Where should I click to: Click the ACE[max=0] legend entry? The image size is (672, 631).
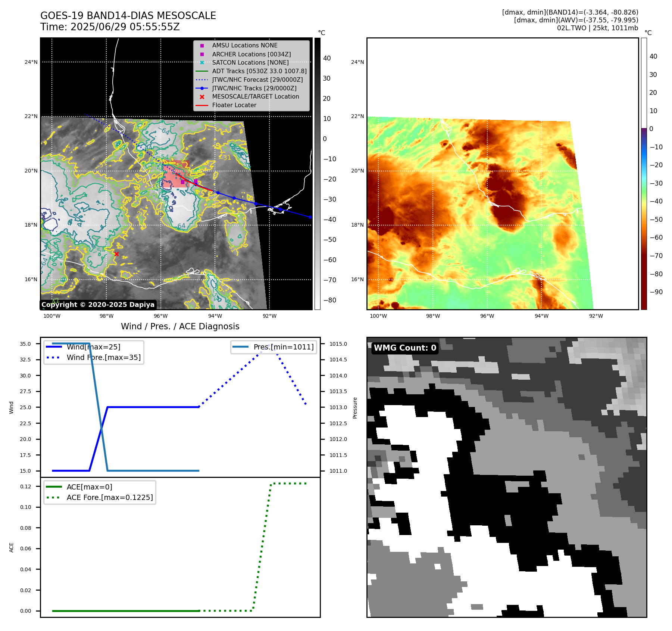tap(79, 487)
